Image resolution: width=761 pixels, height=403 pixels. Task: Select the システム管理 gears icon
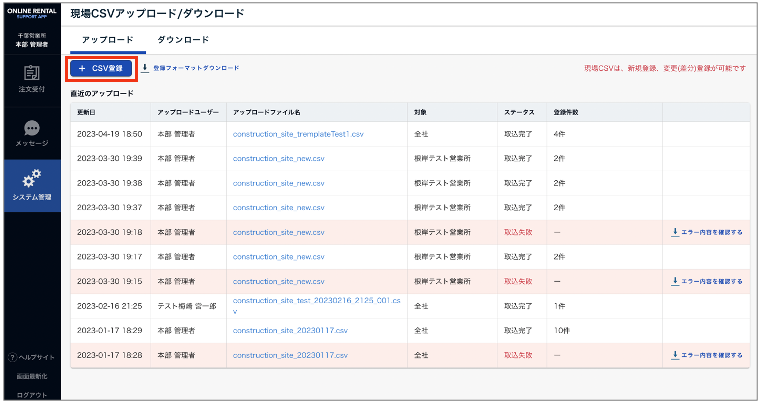pos(31,178)
